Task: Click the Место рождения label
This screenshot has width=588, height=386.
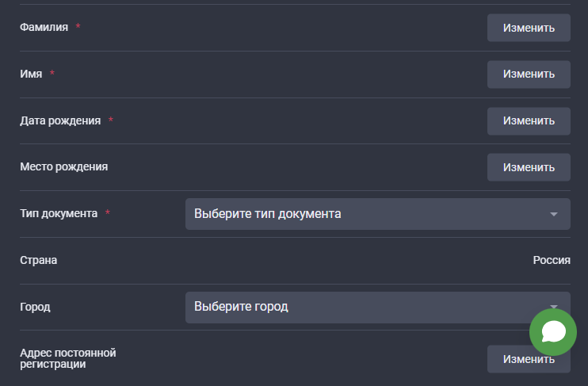Action: coord(63,167)
